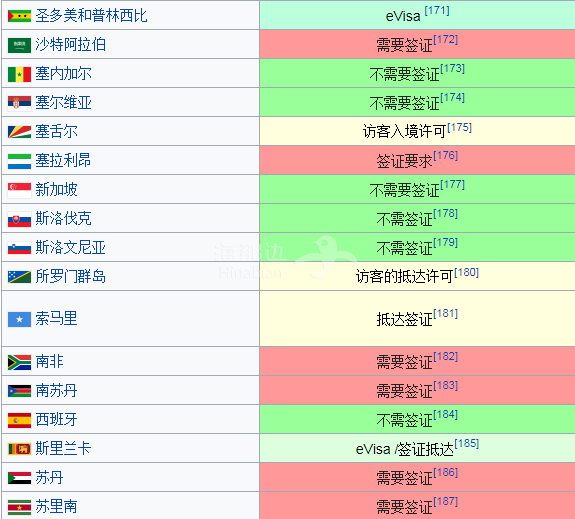The image size is (575, 519).
Task: Open citation reference [171] next to eVisa
Action: coord(437,11)
